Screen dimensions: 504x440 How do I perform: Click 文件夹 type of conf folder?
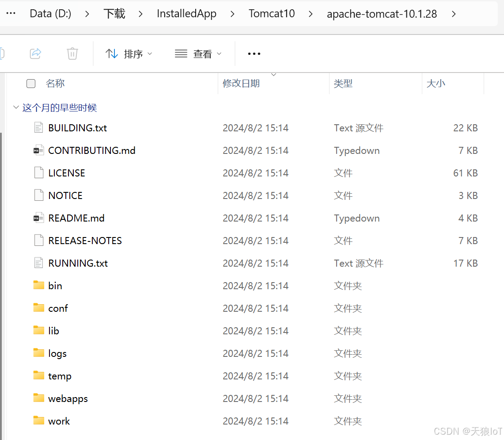[x=348, y=308]
